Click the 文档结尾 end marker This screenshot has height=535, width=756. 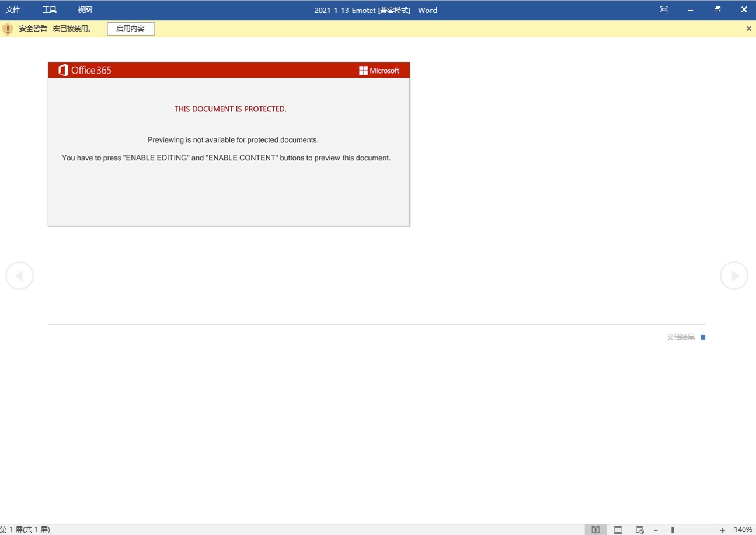pyautogui.click(x=686, y=337)
